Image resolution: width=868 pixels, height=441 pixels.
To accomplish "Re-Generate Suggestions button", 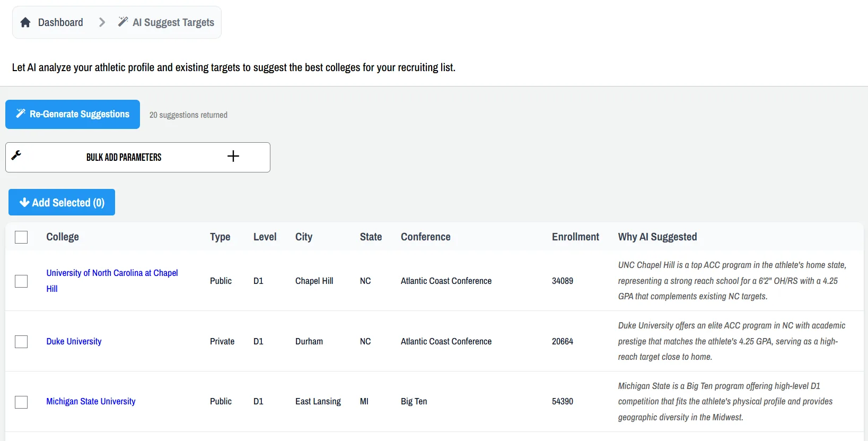I will click(73, 114).
